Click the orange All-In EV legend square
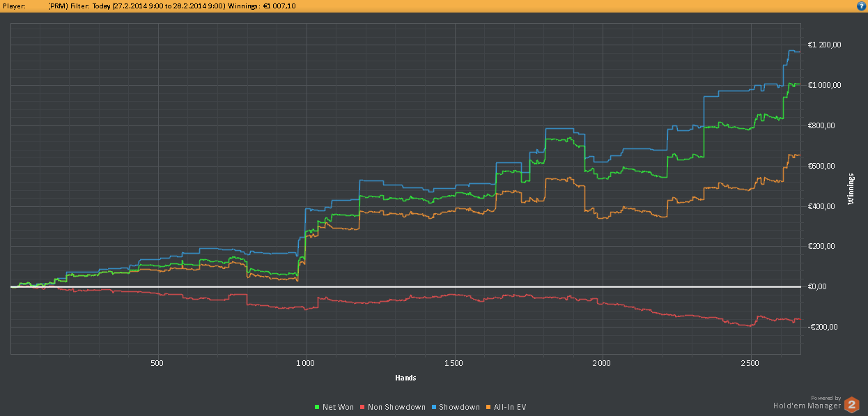The image size is (868, 416). coord(488,407)
